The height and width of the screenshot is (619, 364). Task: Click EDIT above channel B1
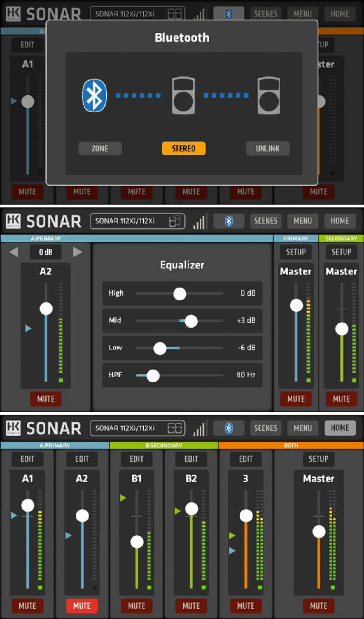[x=136, y=459]
